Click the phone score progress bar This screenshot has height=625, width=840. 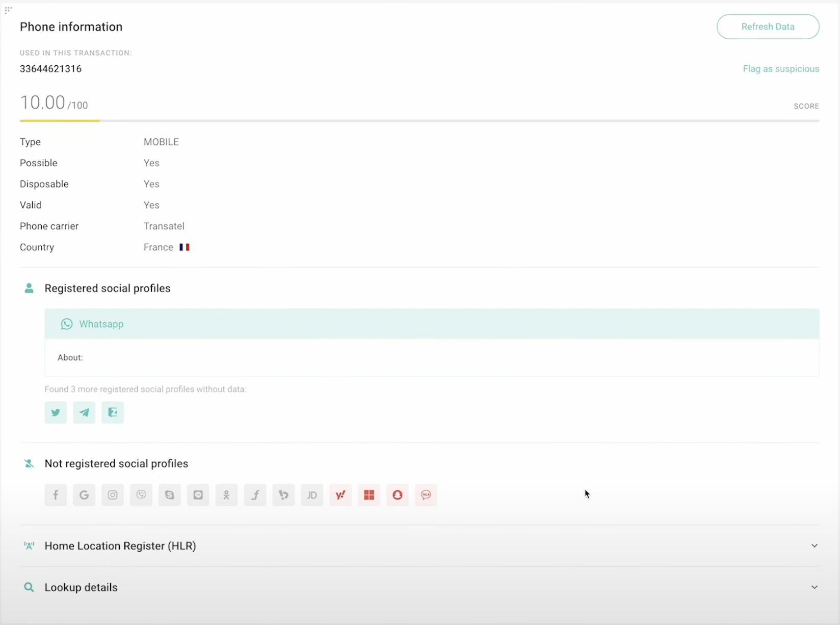(419, 121)
